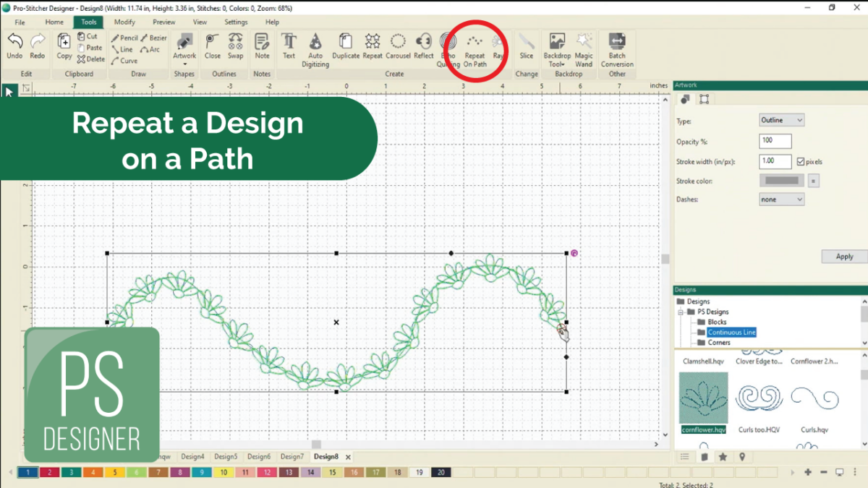
Task: Click the Stroke width input field
Action: click(775, 161)
